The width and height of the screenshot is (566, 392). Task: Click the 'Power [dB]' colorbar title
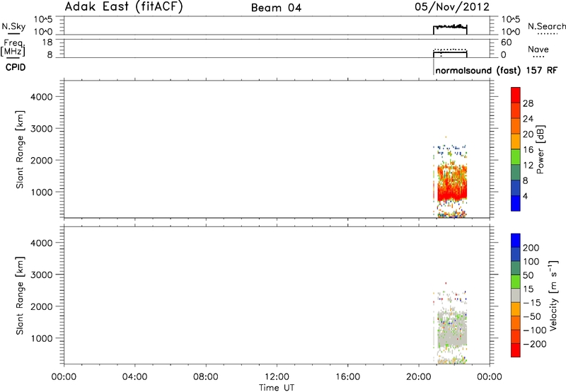(541, 149)
